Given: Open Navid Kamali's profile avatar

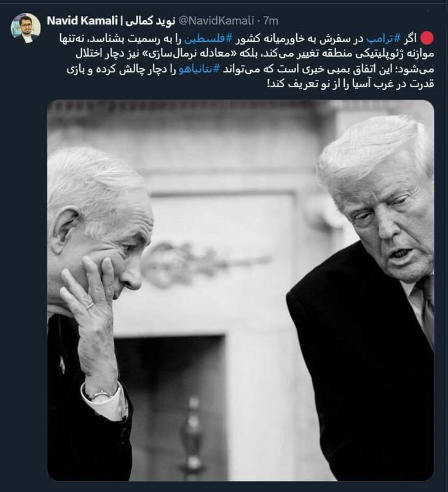Looking at the screenshot, I should coord(26,28).
